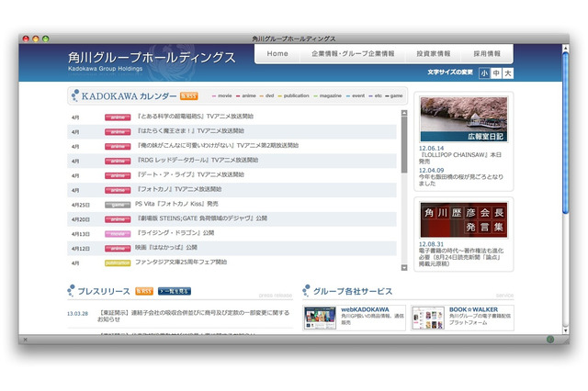Open 投資家情報 navigation tab
This screenshot has height=391, width=588.
(433, 53)
